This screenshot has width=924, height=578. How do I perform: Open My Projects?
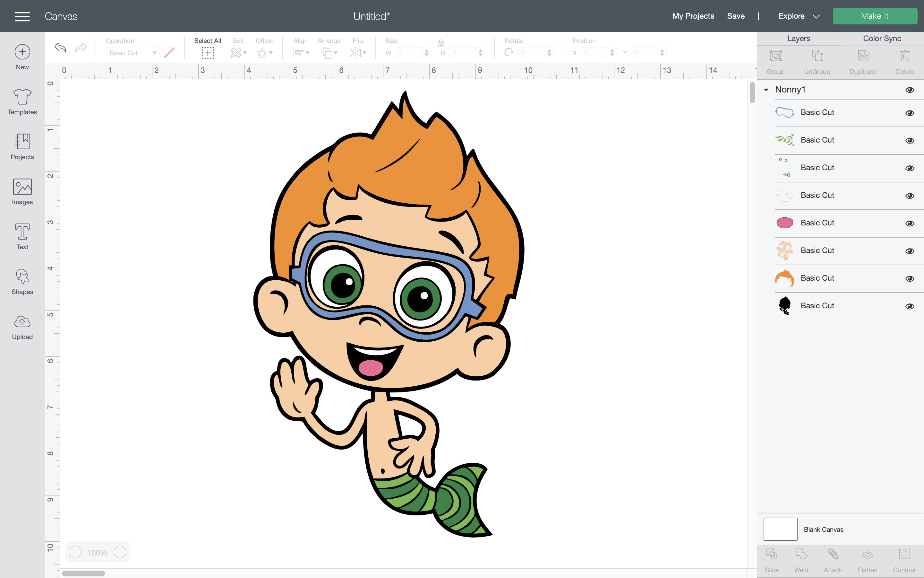click(693, 16)
